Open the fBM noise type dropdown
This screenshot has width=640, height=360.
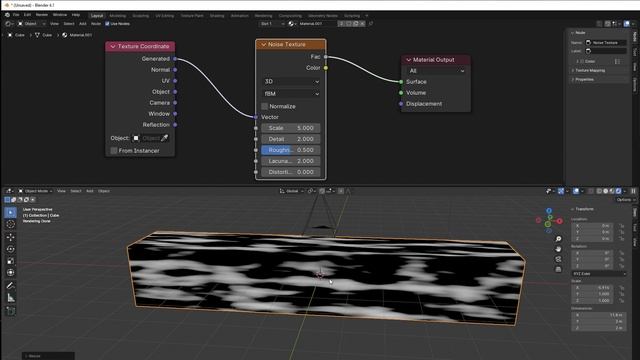coord(291,93)
